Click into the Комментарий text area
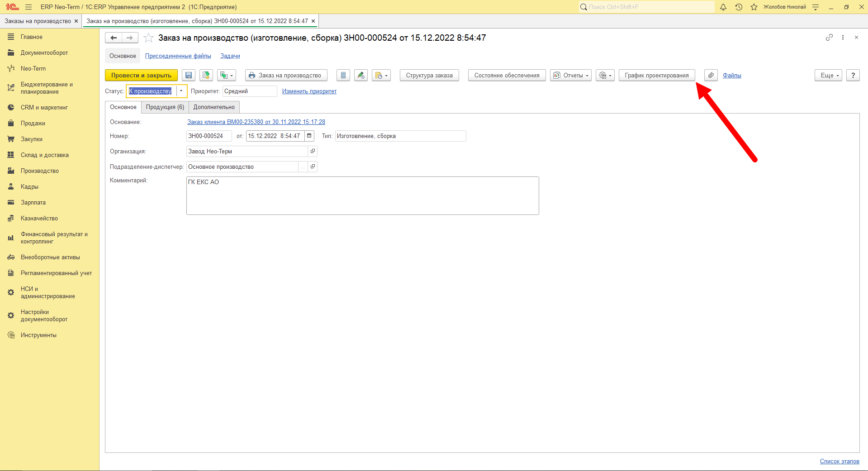868x471 pixels. click(363, 195)
